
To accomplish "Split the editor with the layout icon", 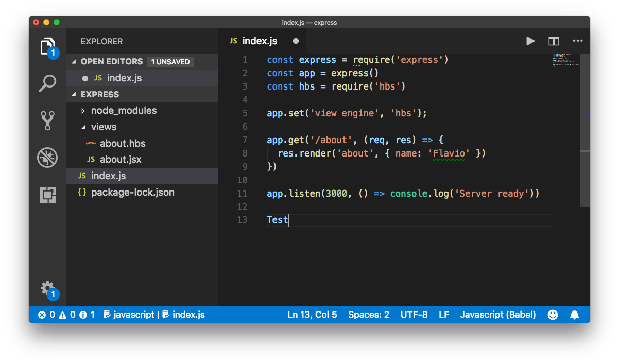I will (554, 41).
